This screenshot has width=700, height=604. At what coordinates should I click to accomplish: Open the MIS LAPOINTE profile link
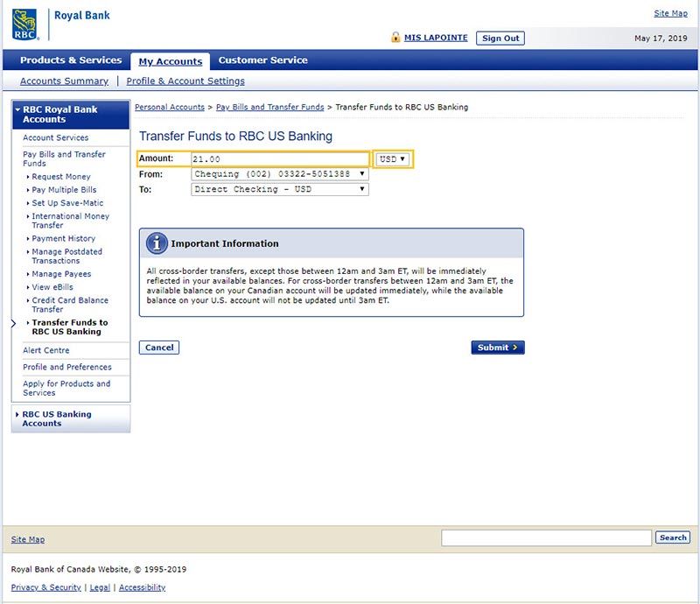(436, 38)
